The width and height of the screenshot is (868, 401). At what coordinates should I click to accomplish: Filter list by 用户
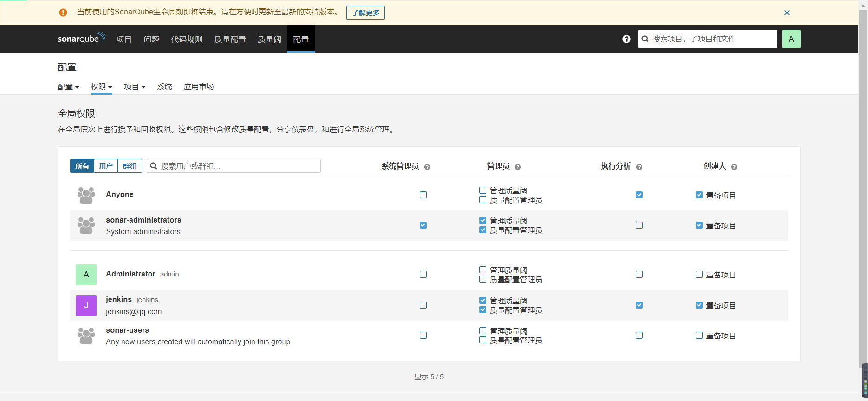(x=106, y=166)
